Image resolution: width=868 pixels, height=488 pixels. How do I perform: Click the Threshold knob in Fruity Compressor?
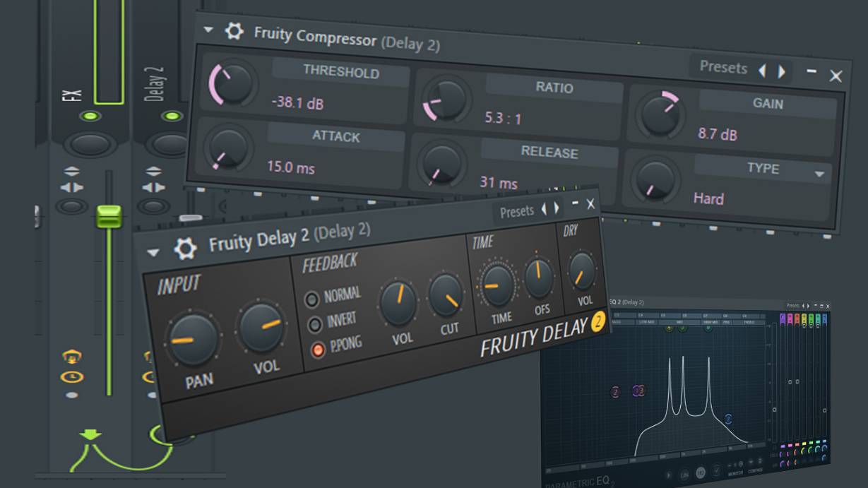point(232,83)
